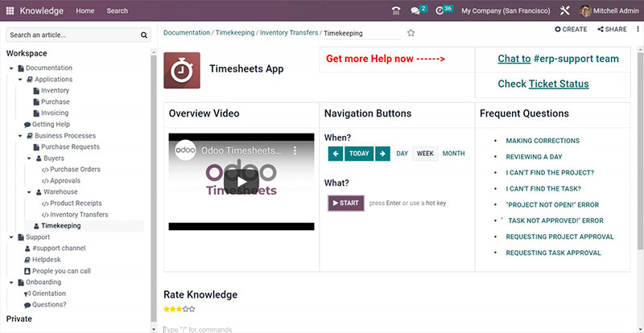Image resolution: width=644 pixels, height=333 pixels.
Task: Collapse the Warehouse tree node
Action: pos(28,192)
